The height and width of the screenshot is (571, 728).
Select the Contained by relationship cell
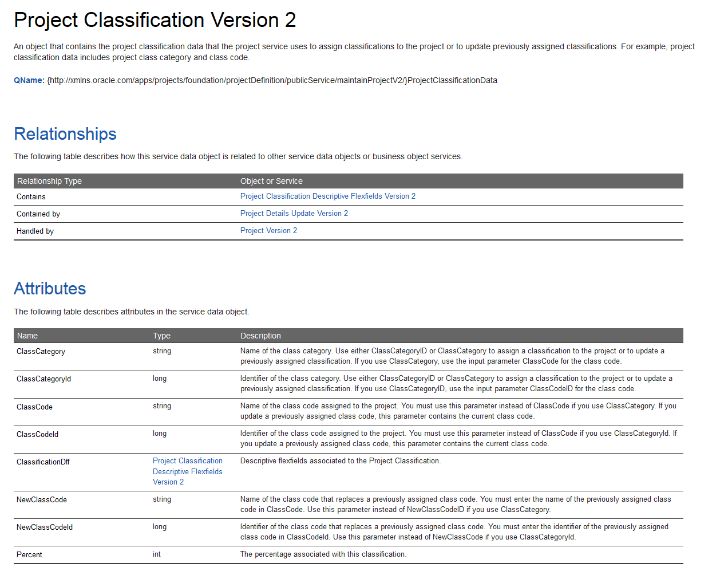pos(38,214)
